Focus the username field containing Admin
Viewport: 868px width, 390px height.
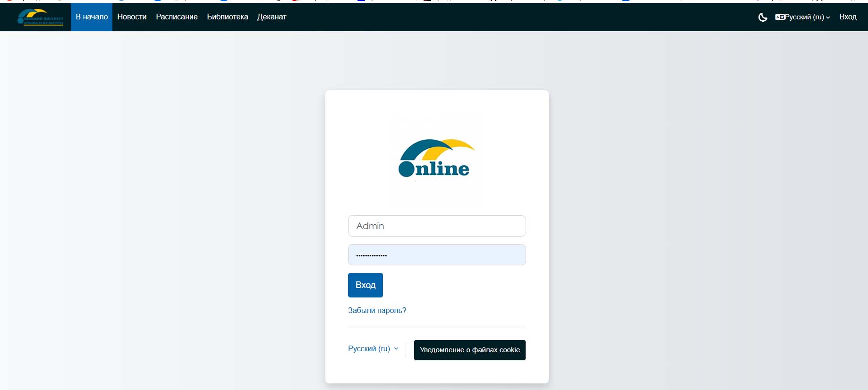[437, 226]
